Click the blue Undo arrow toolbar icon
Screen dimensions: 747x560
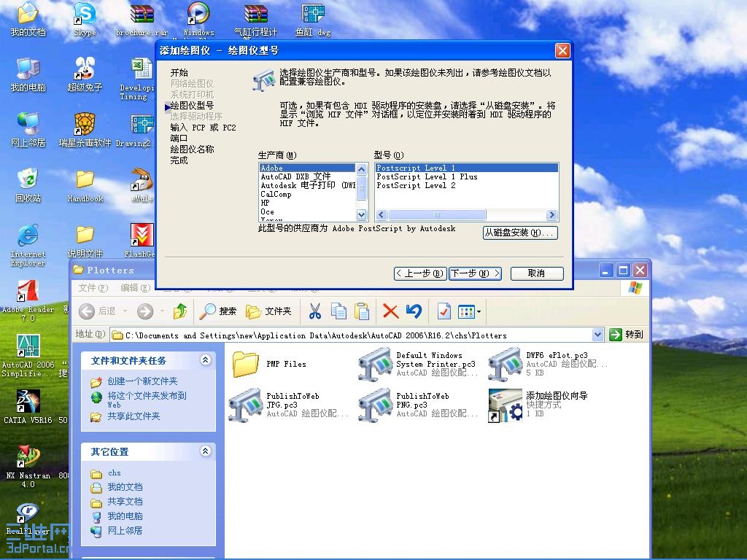(414, 311)
